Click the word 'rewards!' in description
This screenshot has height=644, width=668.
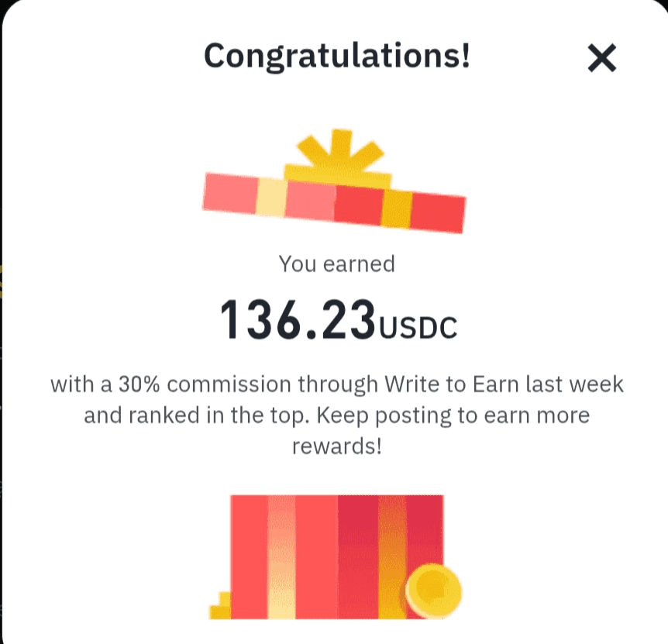pos(337,446)
